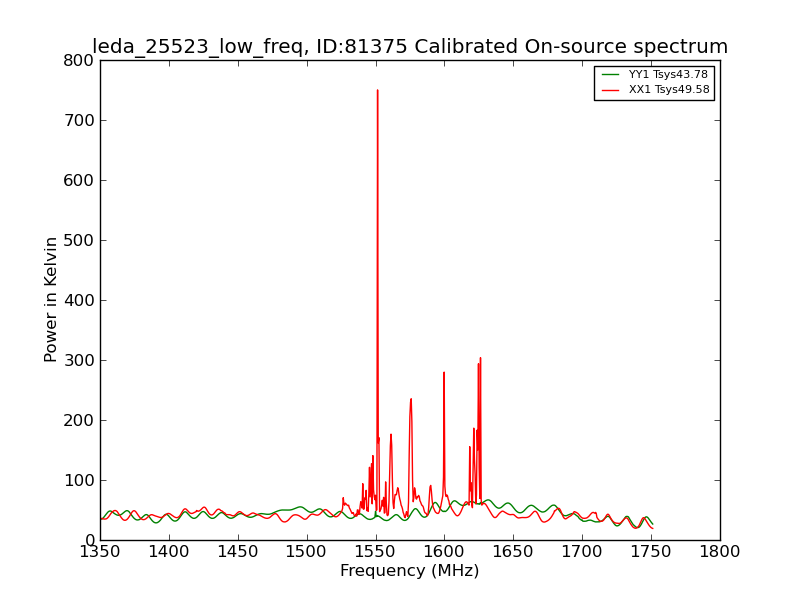Click x-axis tick label 1750
The image size is (800, 600).
[x=652, y=552]
